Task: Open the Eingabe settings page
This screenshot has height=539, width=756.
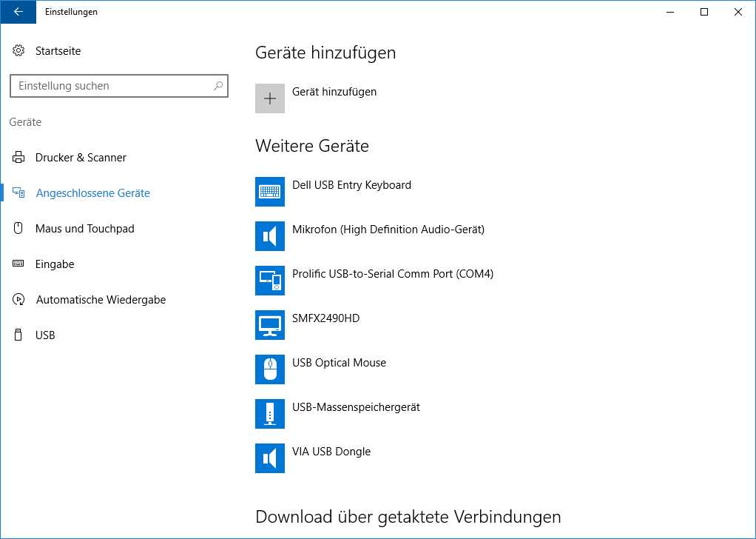Action: tap(55, 264)
